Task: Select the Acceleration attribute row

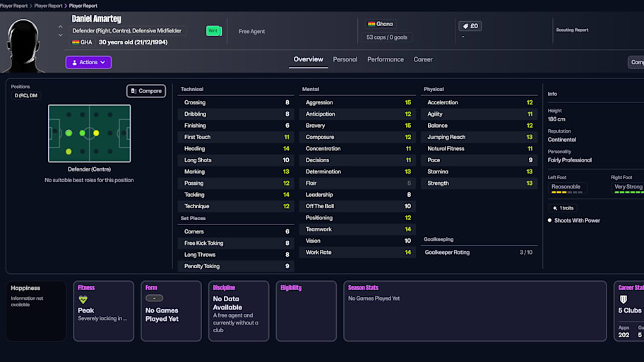Action: coord(479,102)
